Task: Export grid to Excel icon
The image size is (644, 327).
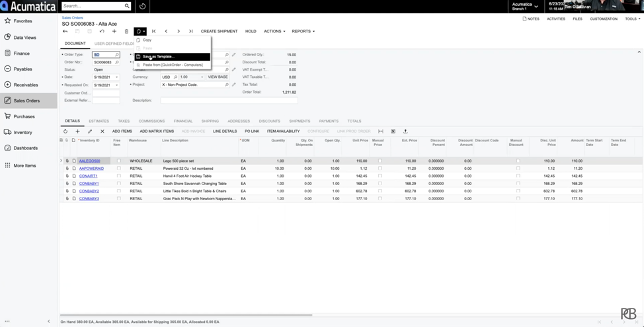Action: [393, 131]
